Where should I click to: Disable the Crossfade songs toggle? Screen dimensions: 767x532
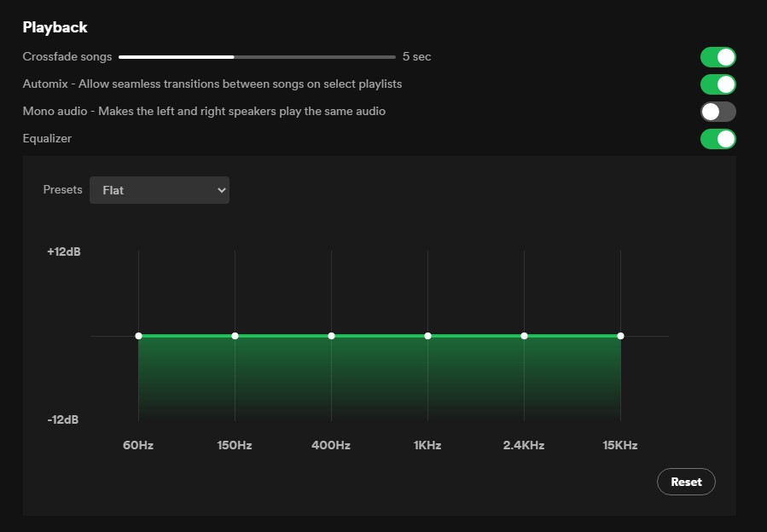(718, 57)
